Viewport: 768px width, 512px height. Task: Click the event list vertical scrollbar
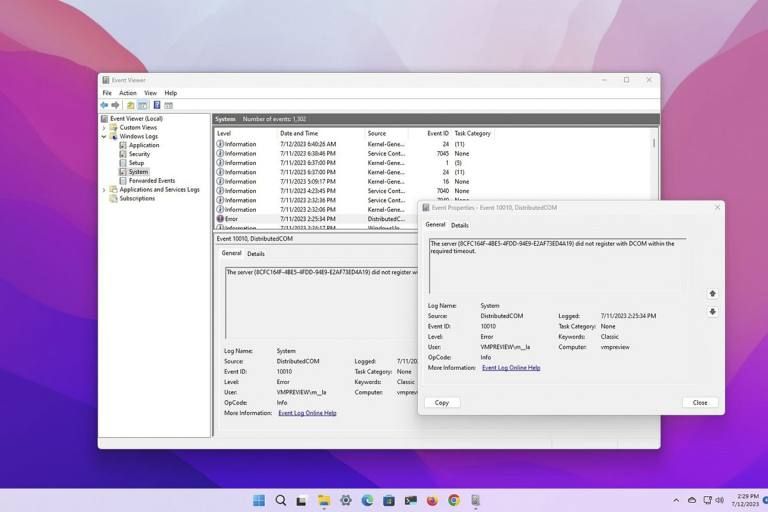(654, 143)
